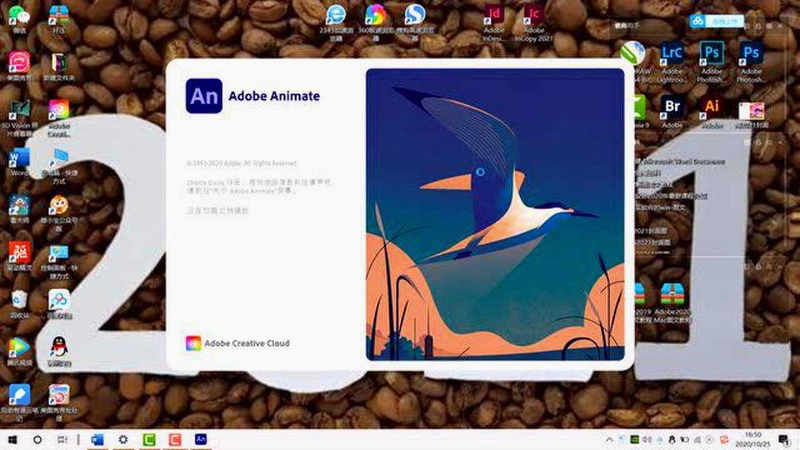800x450 pixels.
Task: Open the notification center icon
Action: pyautogui.click(x=784, y=439)
